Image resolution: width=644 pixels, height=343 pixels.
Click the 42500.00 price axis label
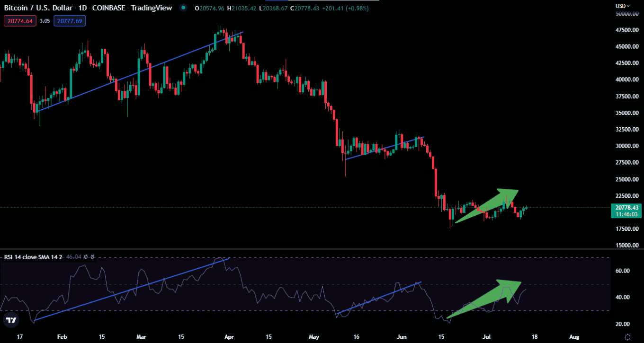click(x=627, y=63)
